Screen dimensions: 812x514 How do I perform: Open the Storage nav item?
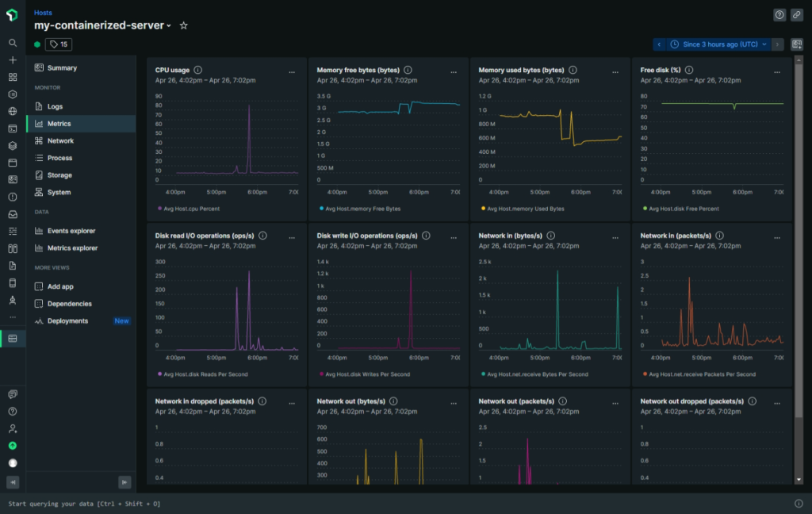click(82, 175)
